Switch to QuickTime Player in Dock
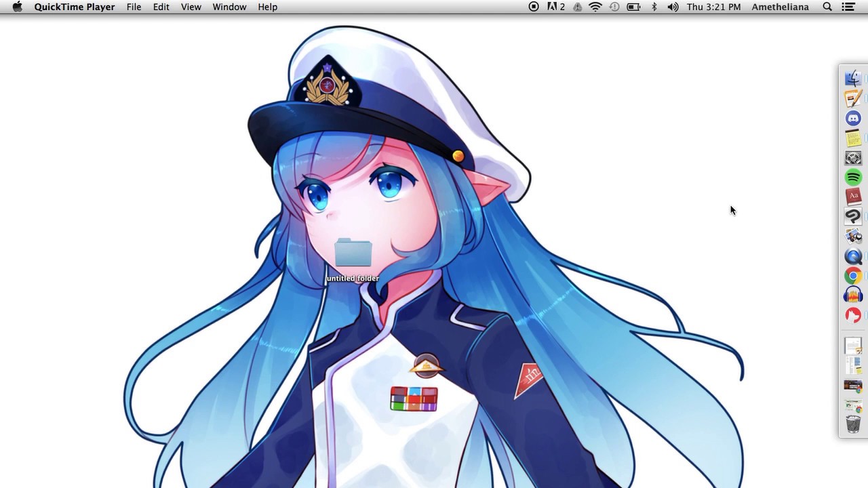The width and height of the screenshot is (868, 488). (x=853, y=256)
